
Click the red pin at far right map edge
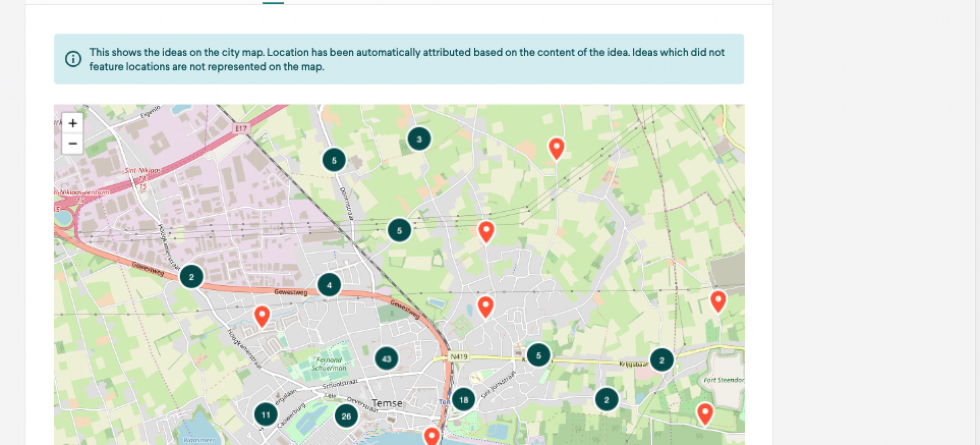pyautogui.click(x=718, y=301)
